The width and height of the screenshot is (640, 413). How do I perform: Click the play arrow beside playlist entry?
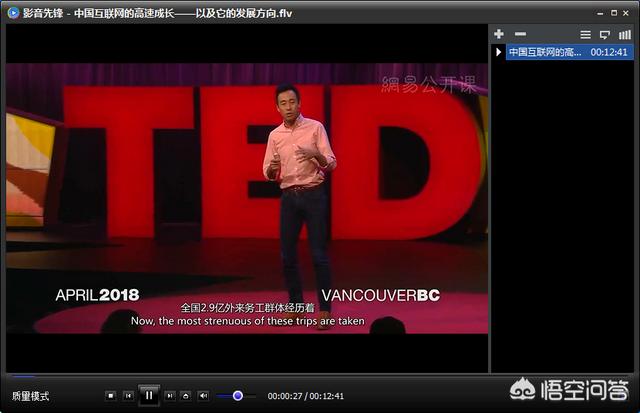[x=498, y=52]
